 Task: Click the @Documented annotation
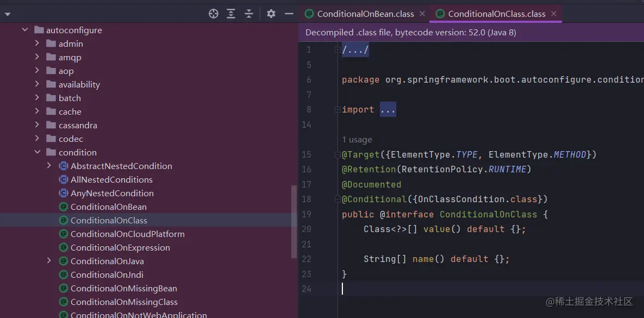pos(371,184)
